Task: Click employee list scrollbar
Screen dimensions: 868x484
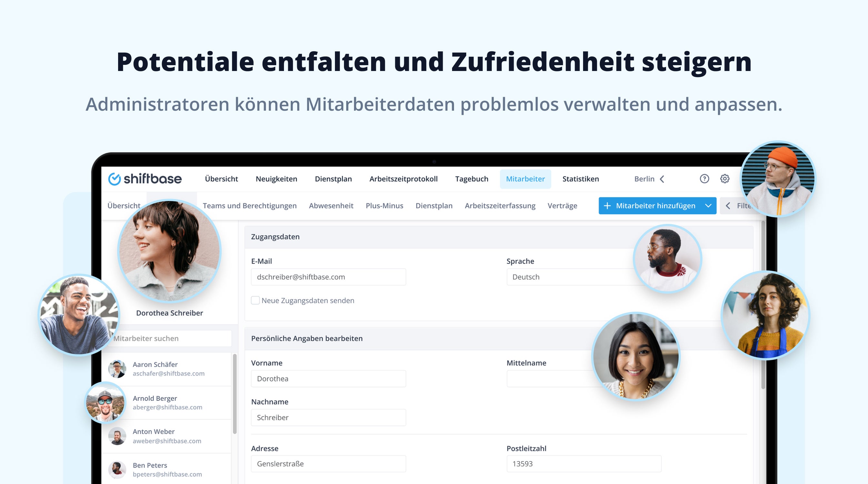Action: coord(235,393)
